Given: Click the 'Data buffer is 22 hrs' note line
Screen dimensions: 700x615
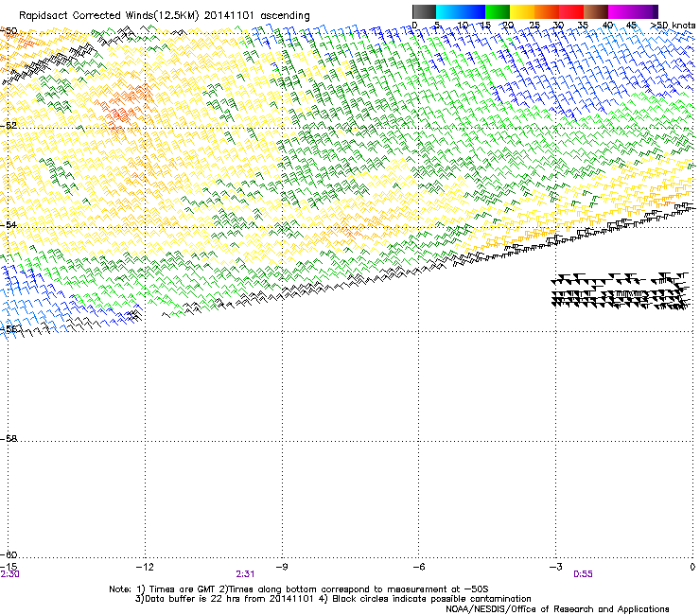Looking at the screenshot, I should (333, 599).
